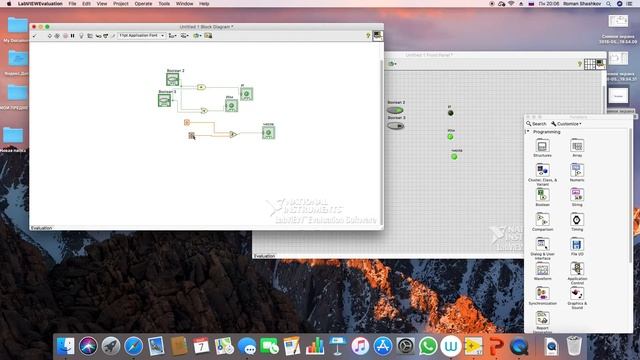Open the Waveform palette
640x360 pixels.
pyautogui.click(x=542, y=269)
